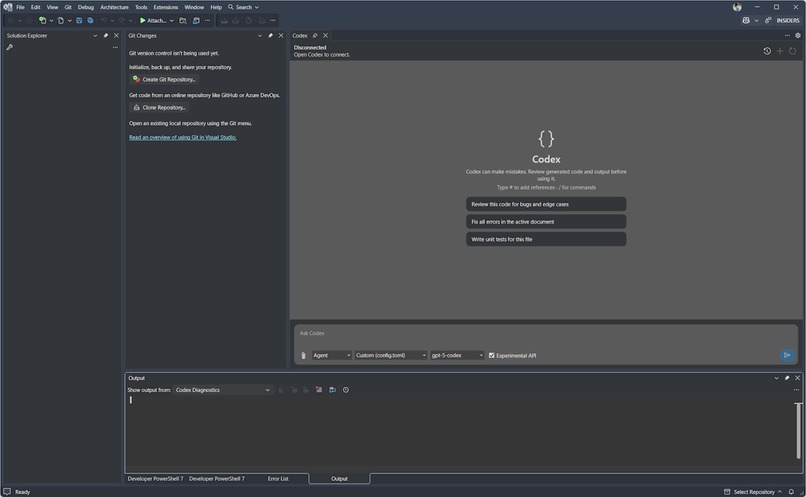Click the Codex send message button
This screenshot has width=806, height=497.
pos(786,355)
